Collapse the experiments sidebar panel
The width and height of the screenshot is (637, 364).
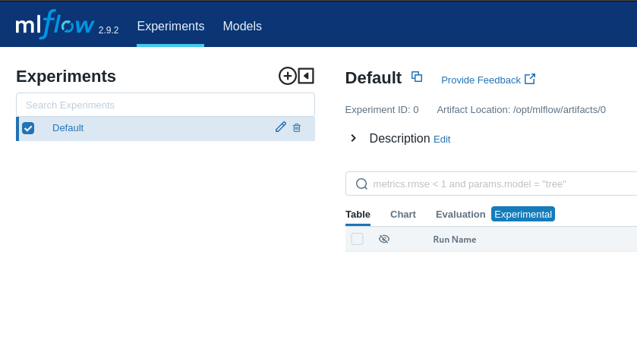[x=306, y=76]
